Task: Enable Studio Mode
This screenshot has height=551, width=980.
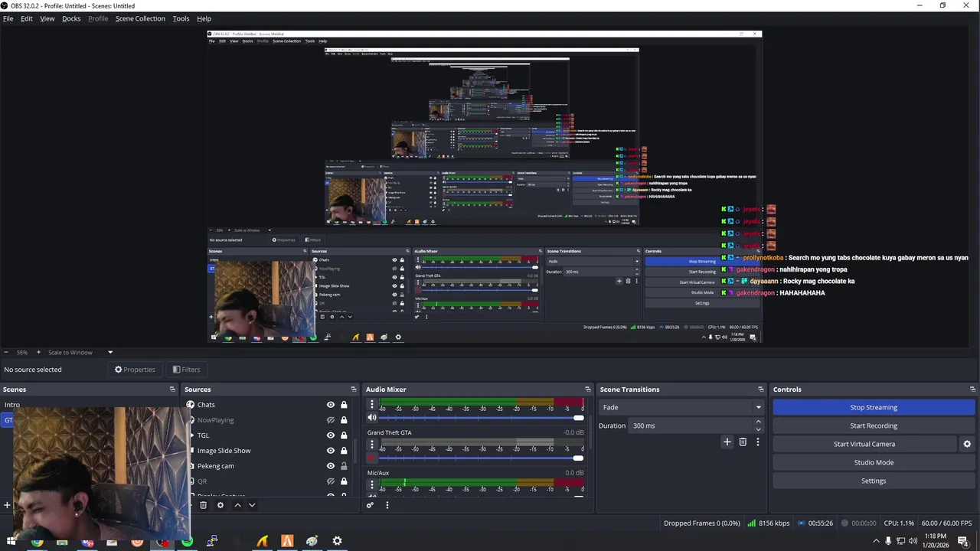Action: 874,462
